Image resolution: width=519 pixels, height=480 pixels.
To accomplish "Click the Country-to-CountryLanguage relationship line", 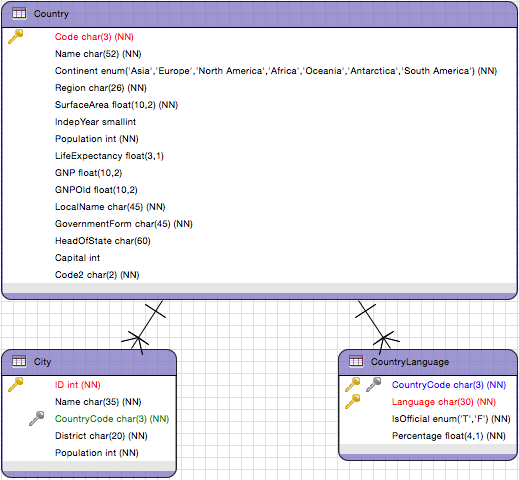I will tap(373, 325).
